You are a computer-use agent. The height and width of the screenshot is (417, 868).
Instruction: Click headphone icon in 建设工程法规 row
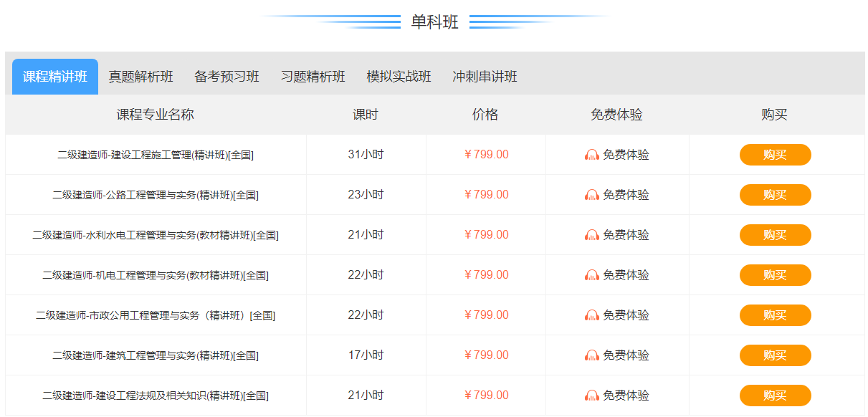click(592, 396)
